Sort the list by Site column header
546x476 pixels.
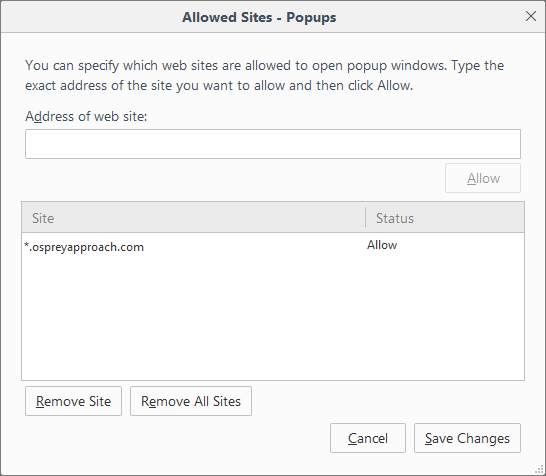[193, 218]
